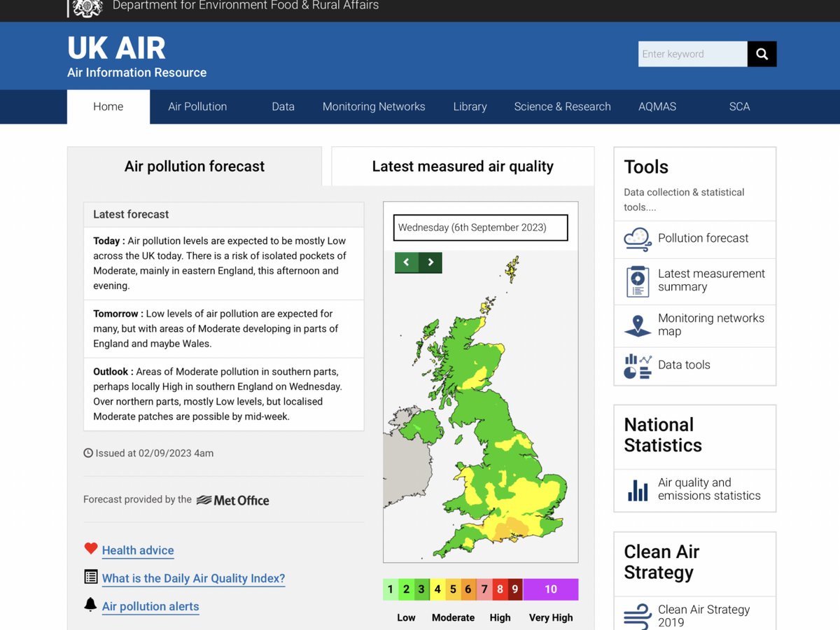Screen dimensions: 840x630
Task: Open the Home menu item
Action: [108, 106]
